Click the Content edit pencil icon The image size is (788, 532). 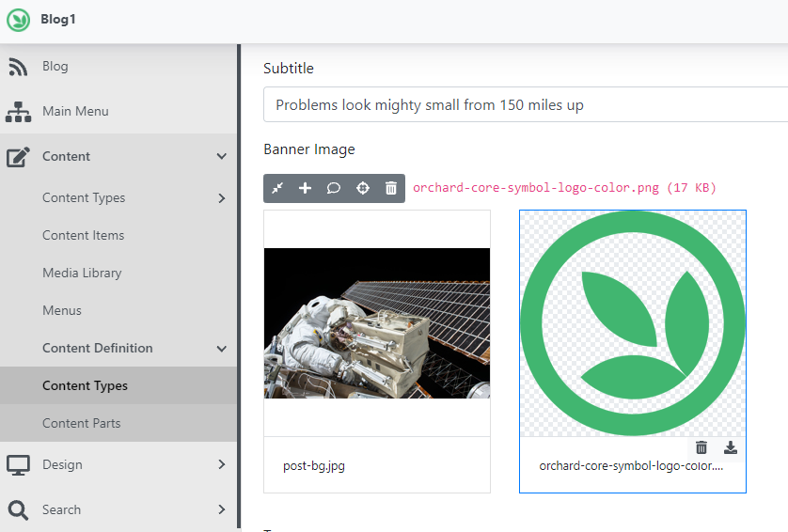(18, 157)
